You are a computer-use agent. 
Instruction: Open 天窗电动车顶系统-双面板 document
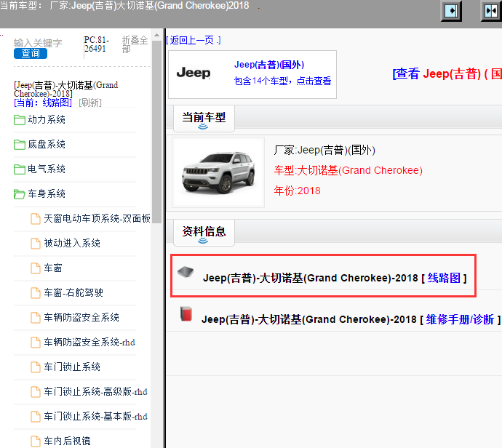tap(97, 219)
